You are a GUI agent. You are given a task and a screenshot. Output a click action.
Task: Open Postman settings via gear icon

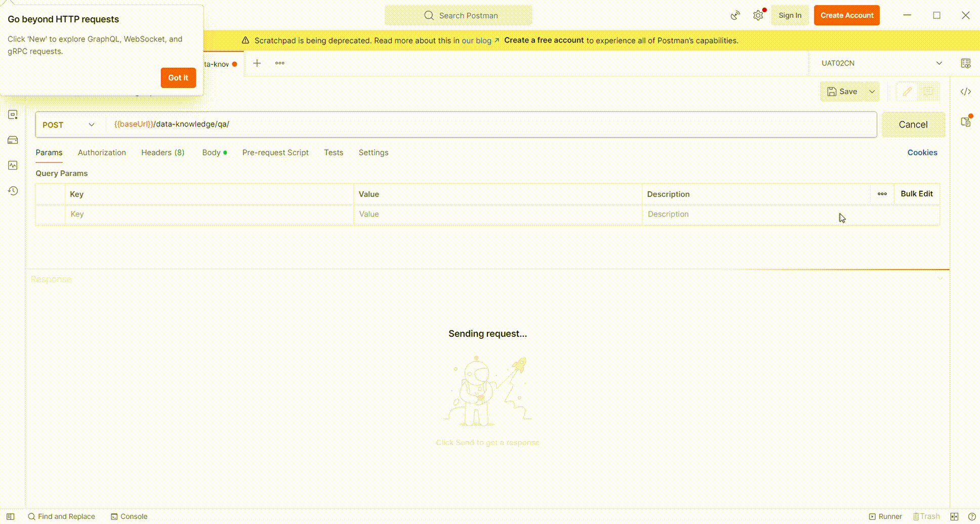(x=758, y=15)
